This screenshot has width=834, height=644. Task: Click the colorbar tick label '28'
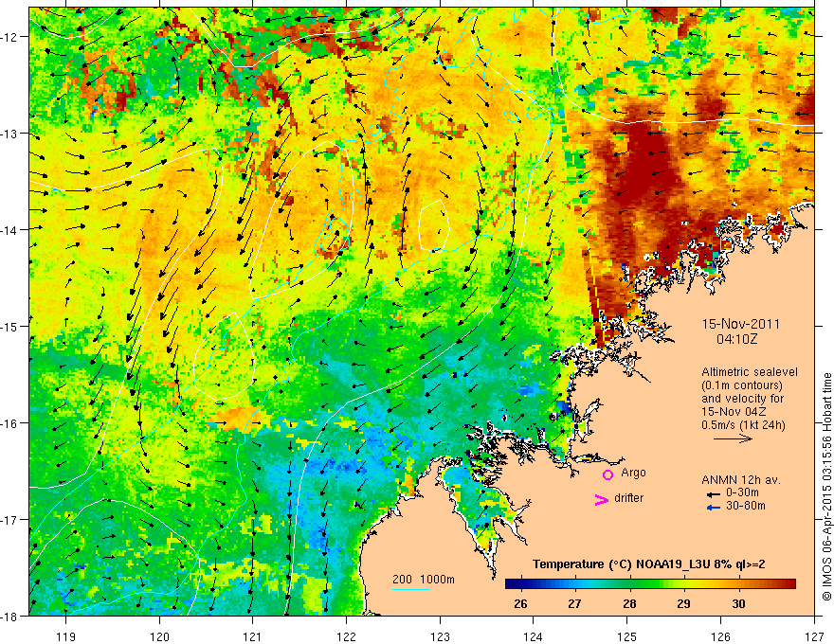pyautogui.click(x=629, y=603)
